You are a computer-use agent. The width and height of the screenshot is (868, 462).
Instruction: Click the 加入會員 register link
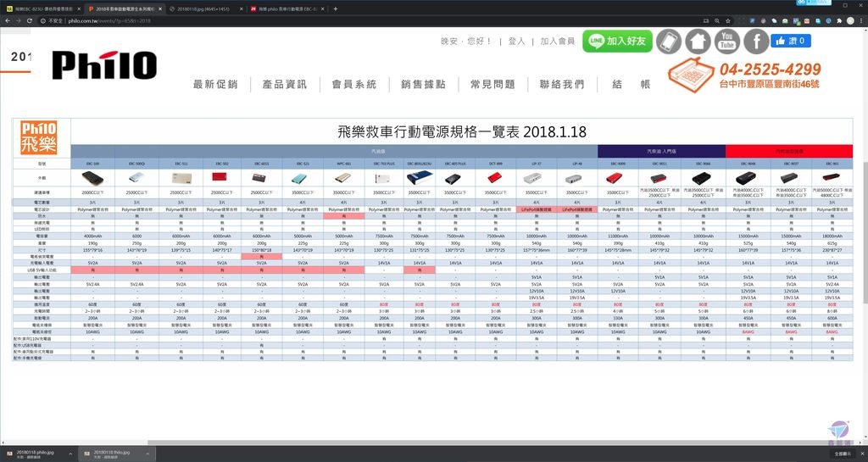(558, 41)
